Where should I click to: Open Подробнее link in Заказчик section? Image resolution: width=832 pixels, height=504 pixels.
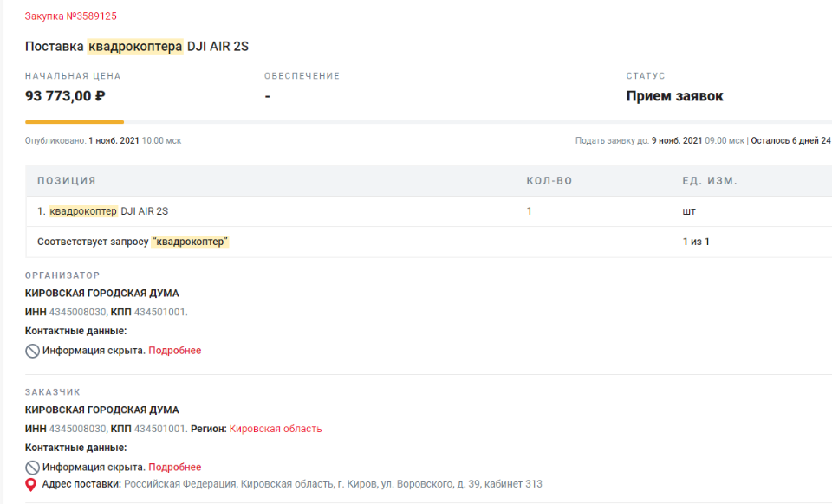174,467
